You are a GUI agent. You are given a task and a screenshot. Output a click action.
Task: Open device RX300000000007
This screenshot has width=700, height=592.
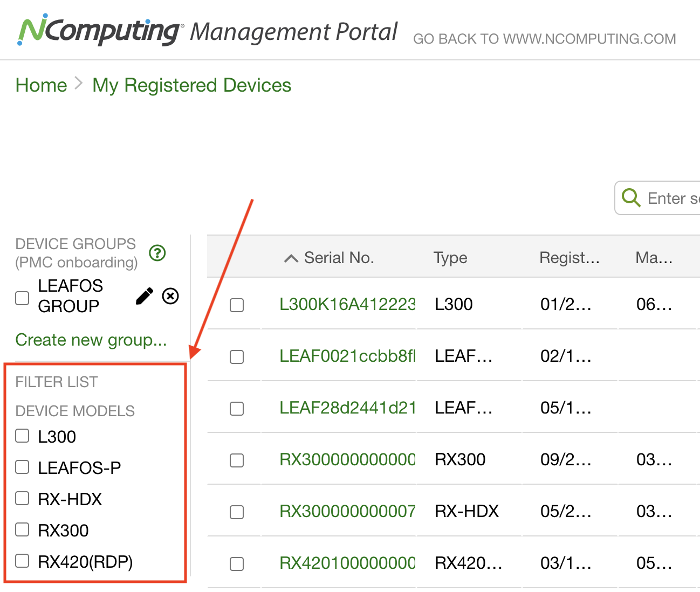point(347,511)
